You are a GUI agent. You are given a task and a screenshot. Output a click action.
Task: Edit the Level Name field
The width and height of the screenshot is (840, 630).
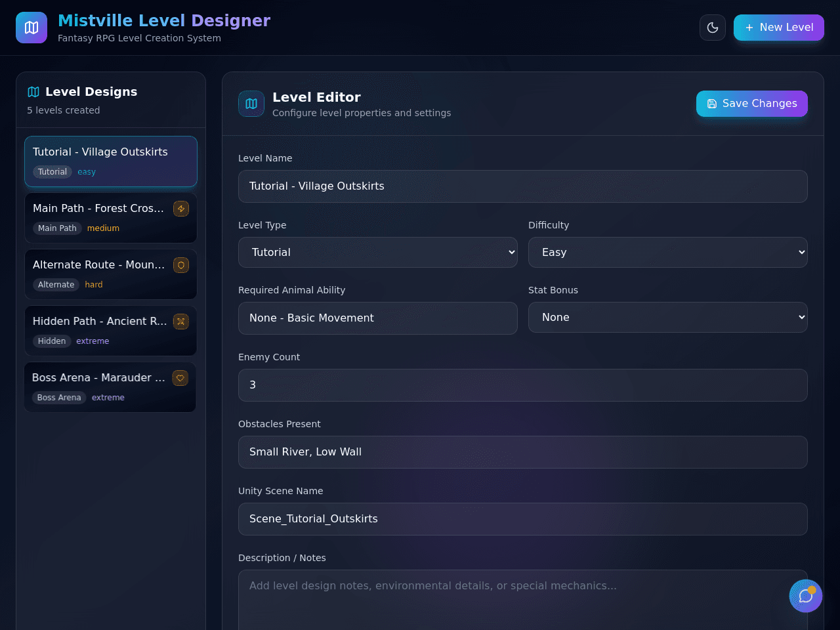pyautogui.click(x=523, y=186)
